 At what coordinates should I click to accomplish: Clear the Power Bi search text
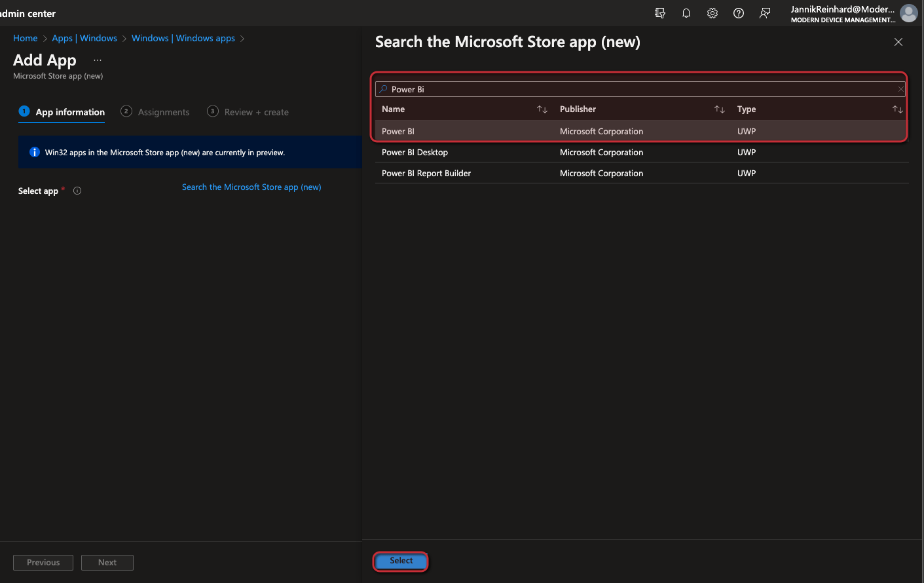pos(901,89)
